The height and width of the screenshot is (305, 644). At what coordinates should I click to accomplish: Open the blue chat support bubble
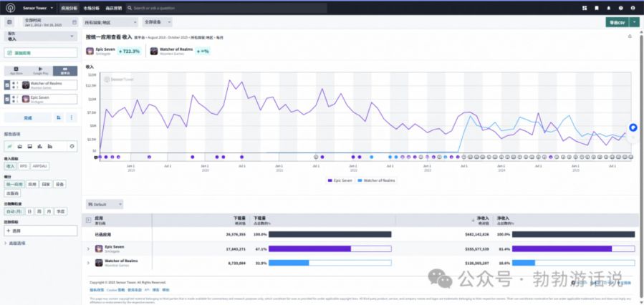[633, 127]
